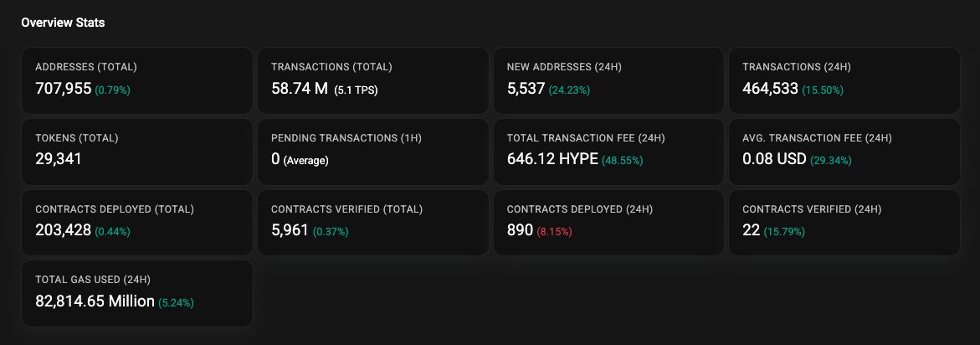980x345 pixels.
Task: Click the Contracts Verified (24H) heading
Action: [812, 209]
